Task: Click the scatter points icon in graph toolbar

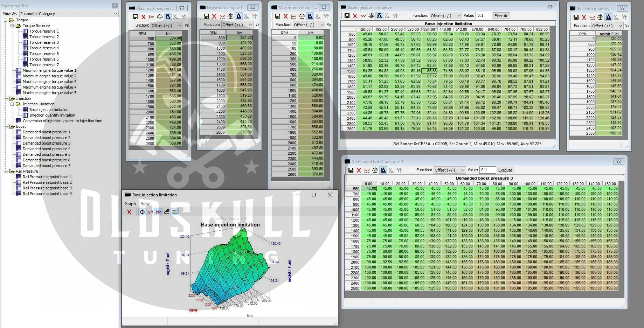Action: (150, 212)
